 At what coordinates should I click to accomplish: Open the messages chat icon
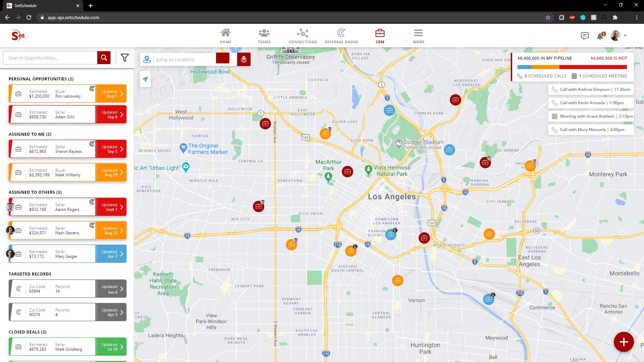pos(585,36)
